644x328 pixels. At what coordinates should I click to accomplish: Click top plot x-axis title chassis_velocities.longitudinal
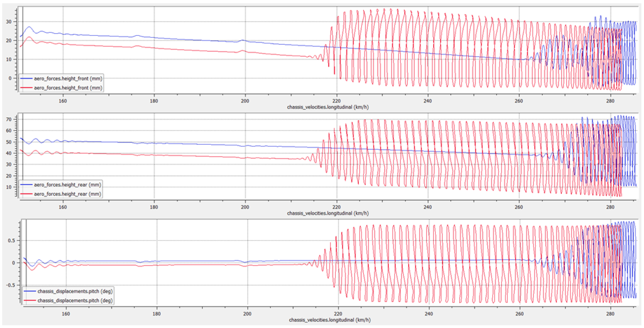[x=328, y=107]
